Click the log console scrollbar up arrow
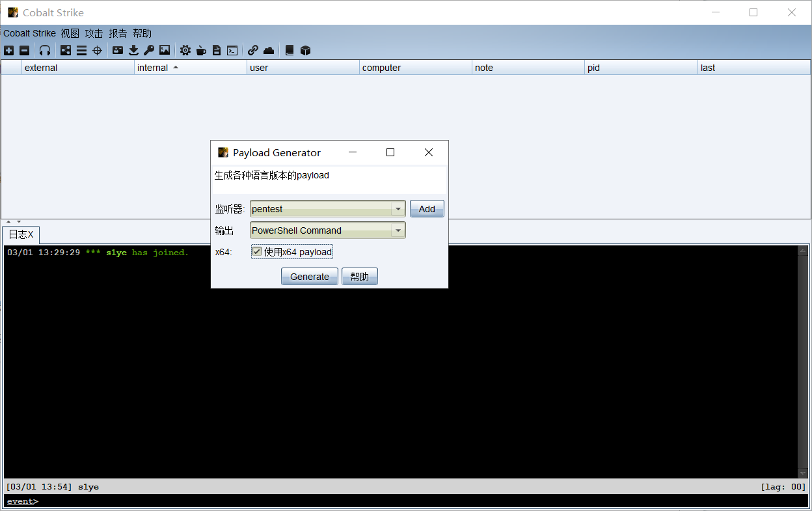 point(803,251)
